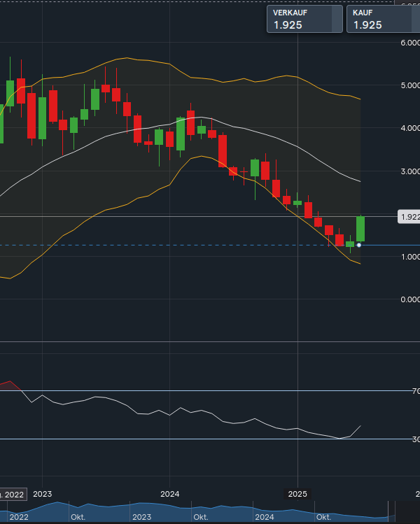Viewport: 420px width, 524px height.
Task: Open the side strip on VERKAUF button
Action: (x=339, y=19)
